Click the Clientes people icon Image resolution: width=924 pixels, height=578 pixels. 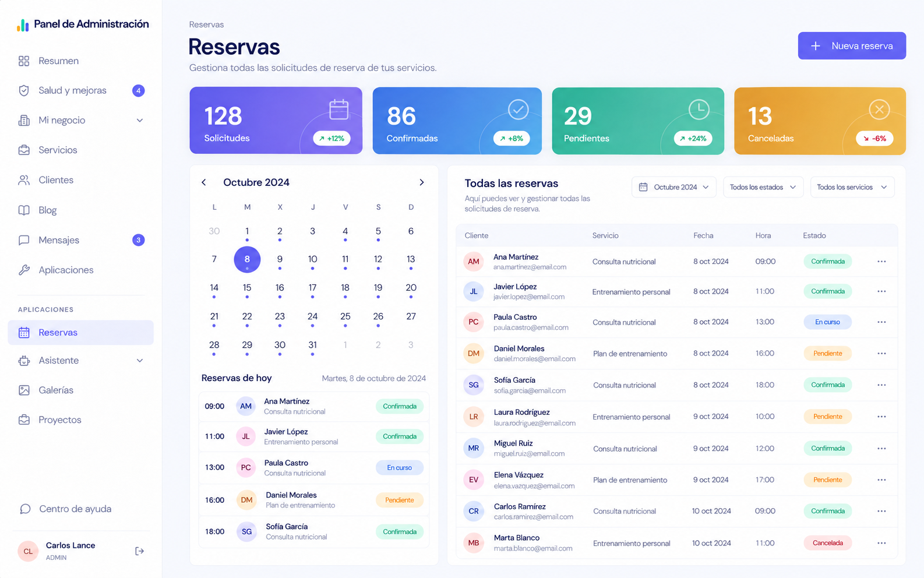(x=24, y=180)
